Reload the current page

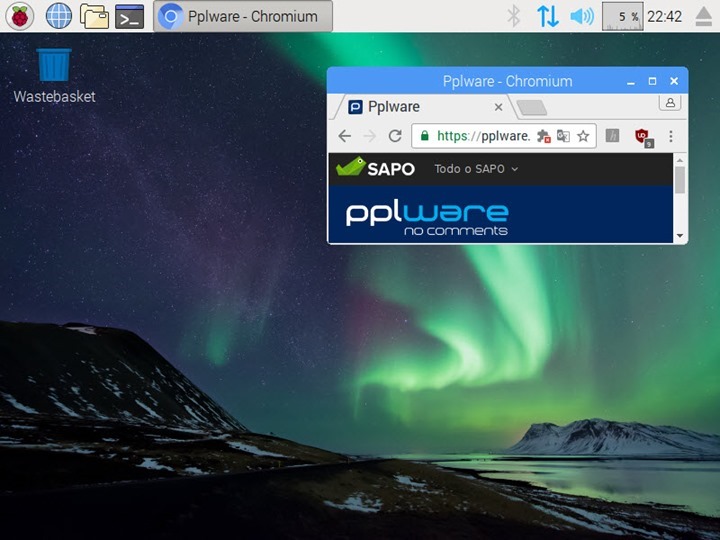[x=395, y=136]
